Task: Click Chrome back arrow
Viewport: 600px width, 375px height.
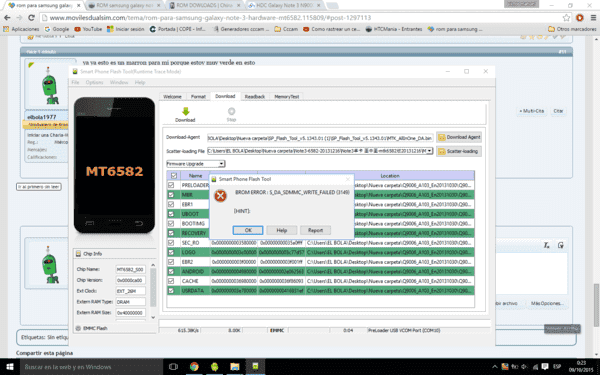Action: tap(7, 18)
